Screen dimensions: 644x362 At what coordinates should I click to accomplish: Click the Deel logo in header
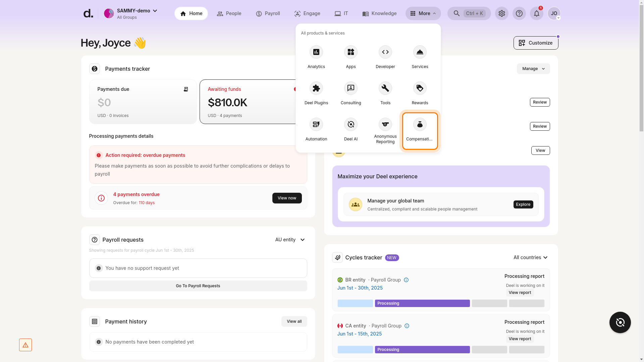[88, 13]
